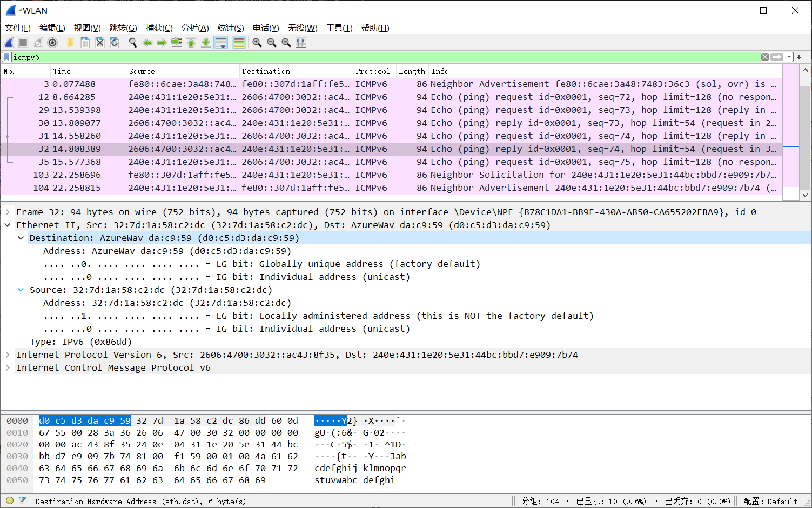Sort by the Info column header
The width and height of the screenshot is (812, 508).
point(606,71)
